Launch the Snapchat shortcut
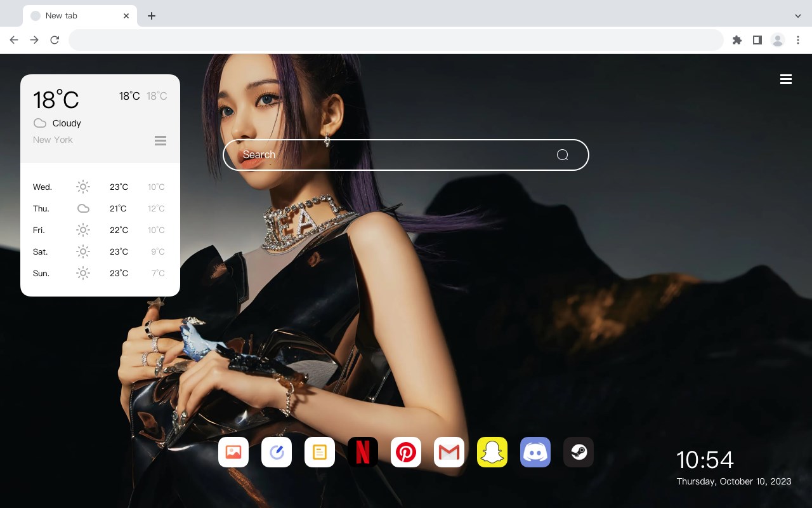The height and width of the screenshot is (508, 812). (x=492, y=452)
